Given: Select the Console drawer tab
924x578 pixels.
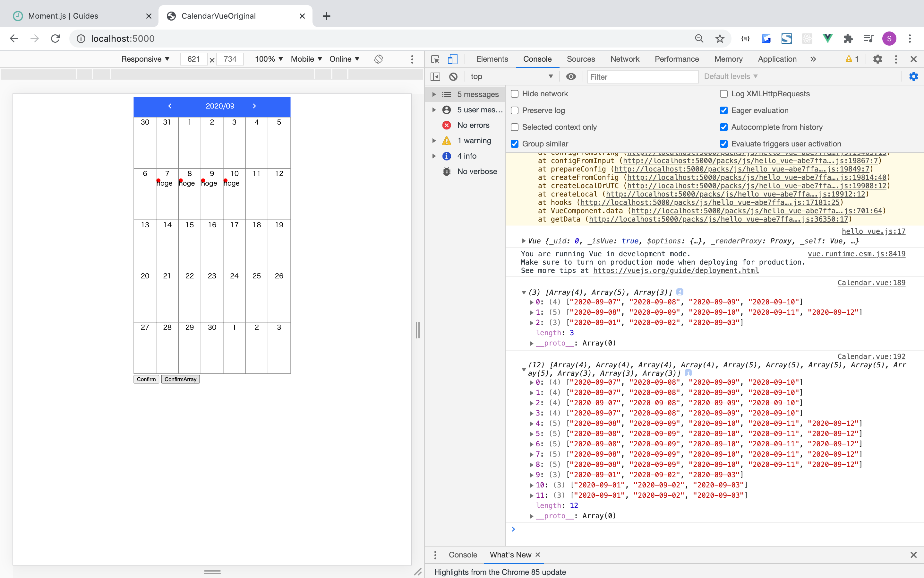Looking at the screenshot, I should coord(463,555).
